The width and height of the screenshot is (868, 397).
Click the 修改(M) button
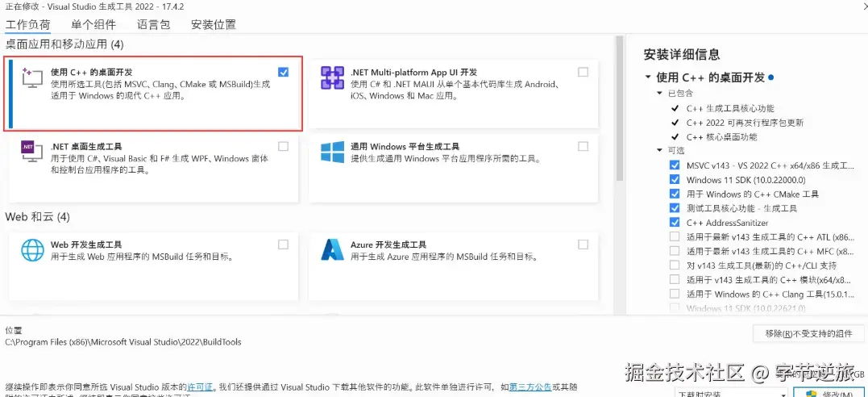829,393
